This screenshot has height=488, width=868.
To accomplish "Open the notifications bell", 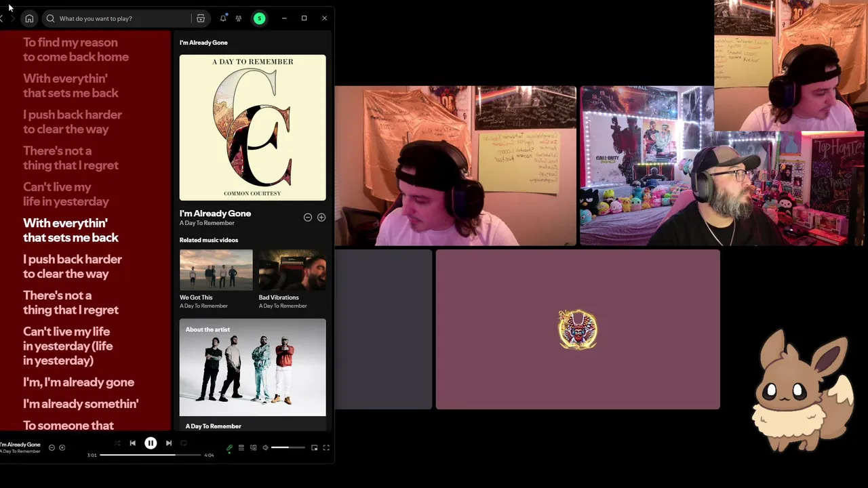I will pos(223,18).
